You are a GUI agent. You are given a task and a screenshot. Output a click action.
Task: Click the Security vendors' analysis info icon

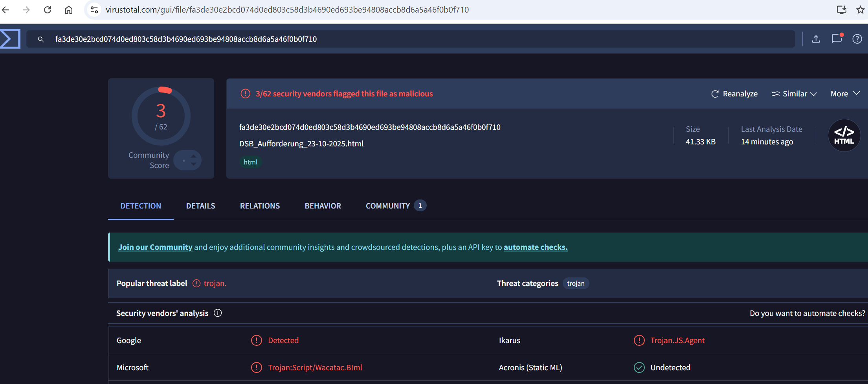[218, 313]
